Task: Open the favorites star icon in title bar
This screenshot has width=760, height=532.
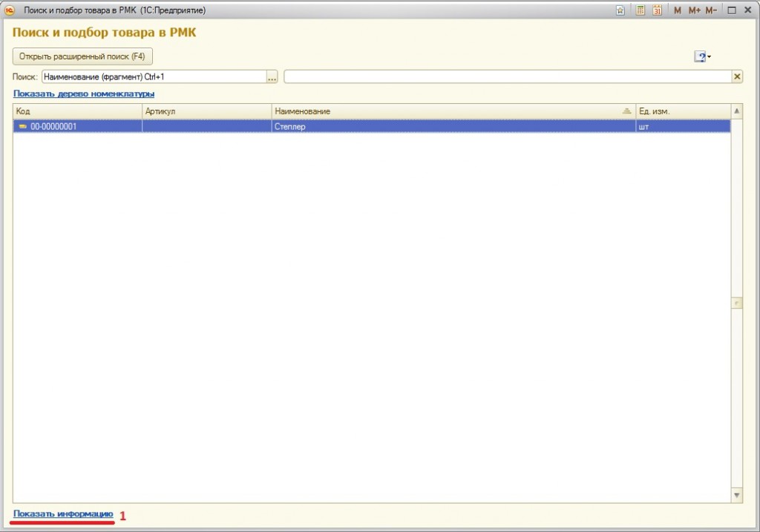Action: point(620,10)
